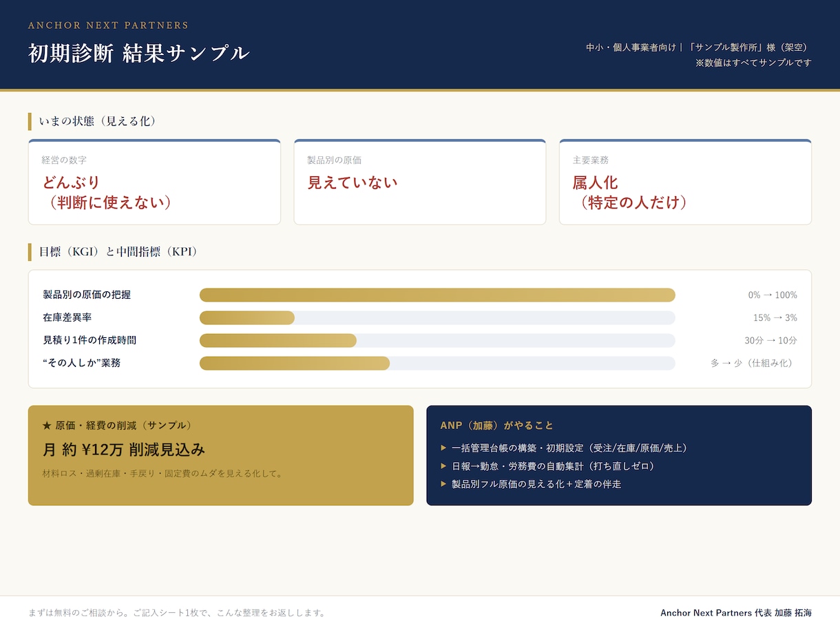Click the value 15% → 3%
This screenshot has height=630, width=840.
pos(775,317)
